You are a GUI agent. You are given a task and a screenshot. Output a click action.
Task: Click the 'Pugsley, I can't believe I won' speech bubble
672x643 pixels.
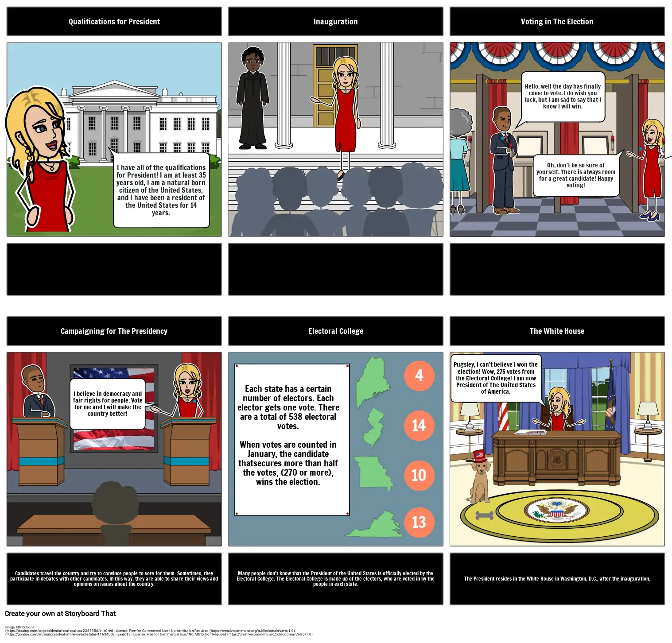496,378
